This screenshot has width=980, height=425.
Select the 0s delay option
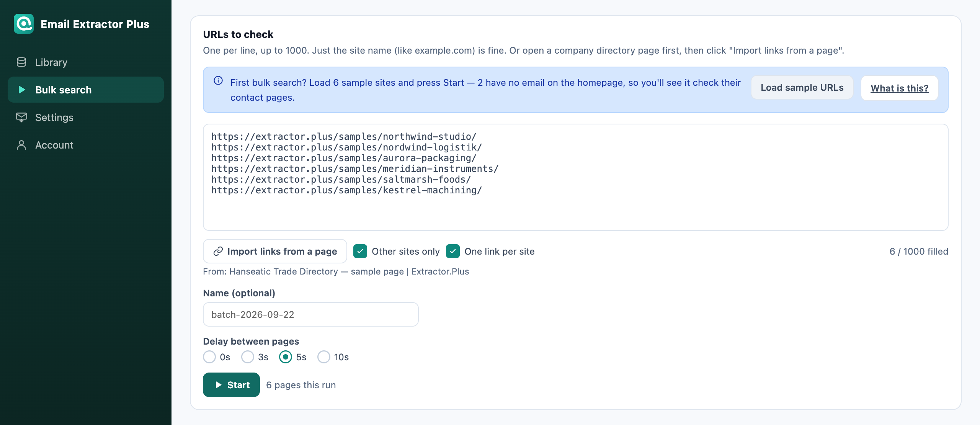209,357
